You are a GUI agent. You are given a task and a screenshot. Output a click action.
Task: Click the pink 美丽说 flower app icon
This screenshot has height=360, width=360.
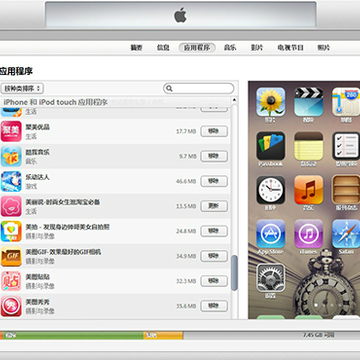11,206
